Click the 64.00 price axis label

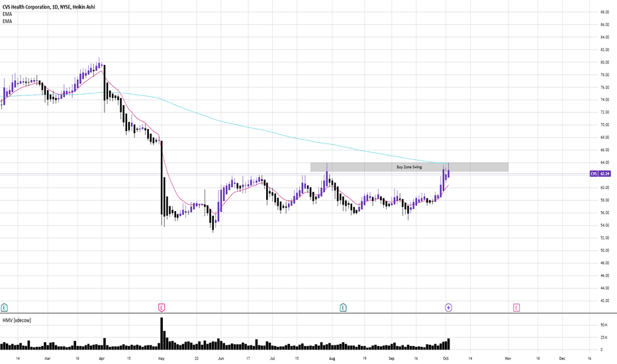click(604, 163)
